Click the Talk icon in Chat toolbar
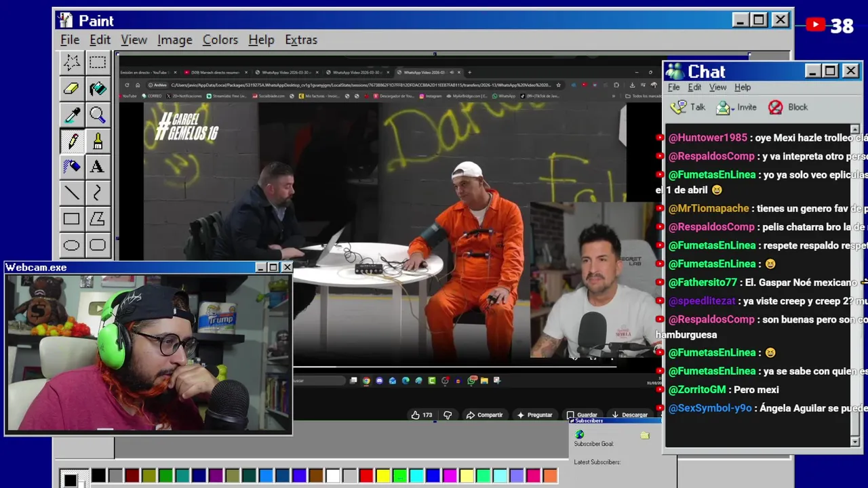The height and width of the screenshot is (488, 868). coord(678,107)
